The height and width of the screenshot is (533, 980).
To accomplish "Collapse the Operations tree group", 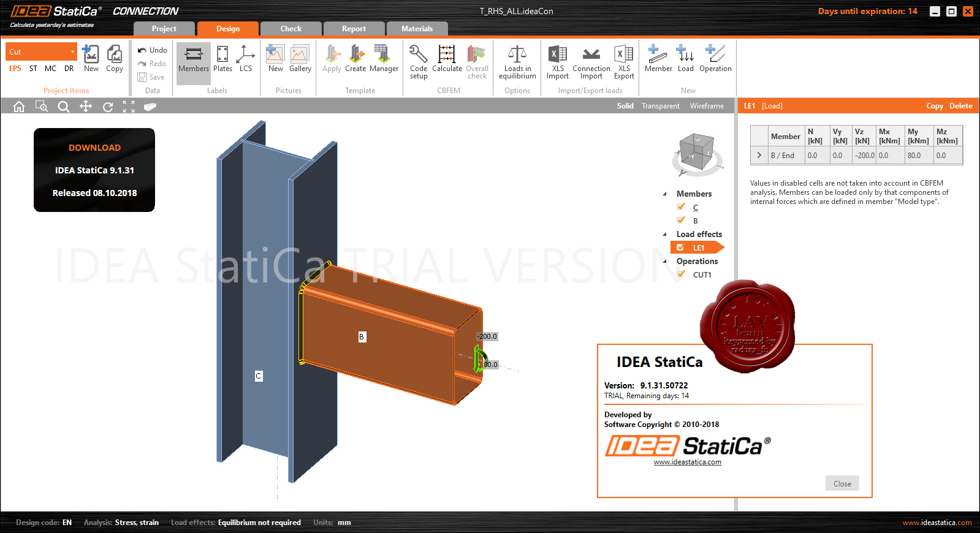I will (x=664, y=261).
